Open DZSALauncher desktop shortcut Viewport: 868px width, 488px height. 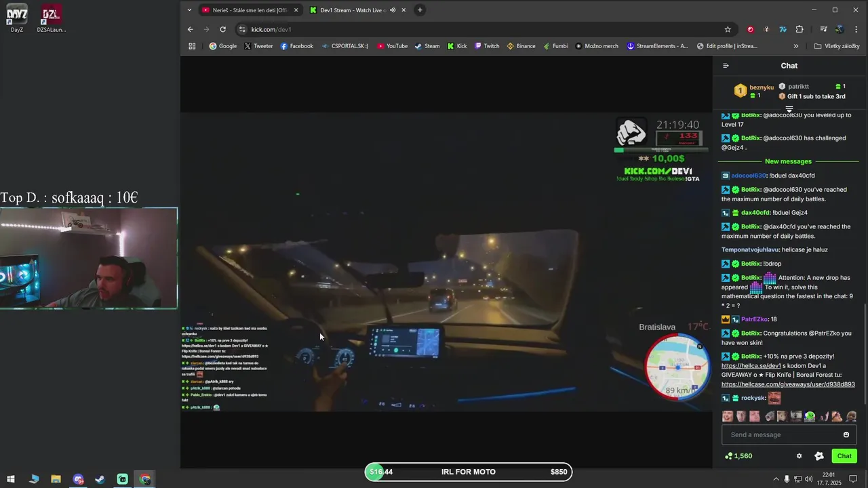point(52,18)
